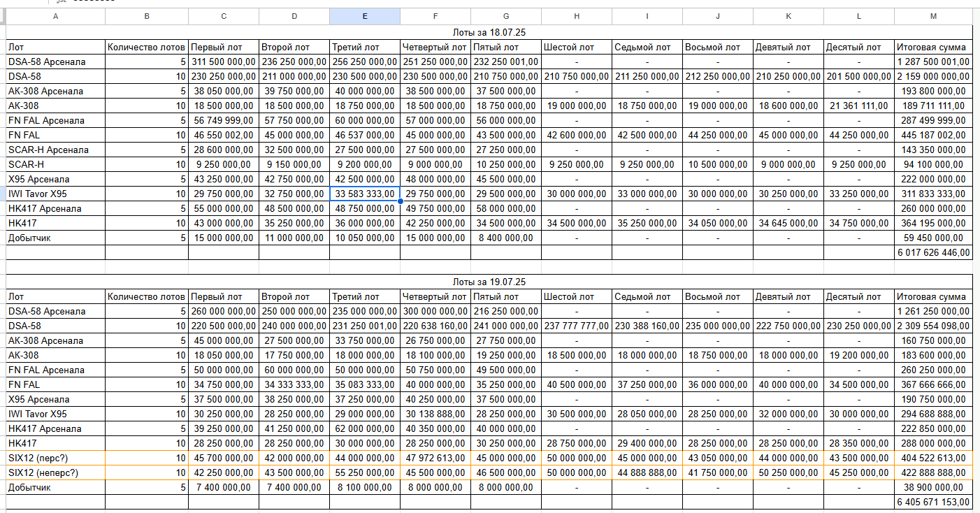Select cell with value 47 972 613,00

pos(435,458)
